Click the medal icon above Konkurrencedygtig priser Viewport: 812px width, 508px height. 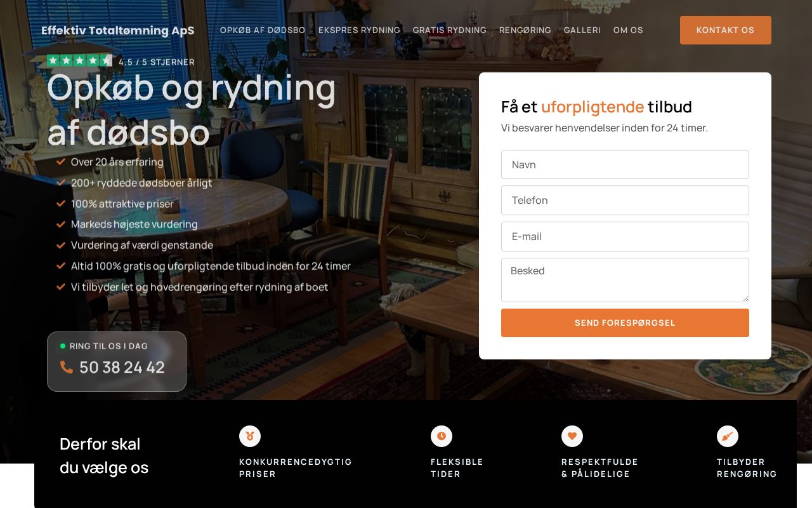pos(250,436)
